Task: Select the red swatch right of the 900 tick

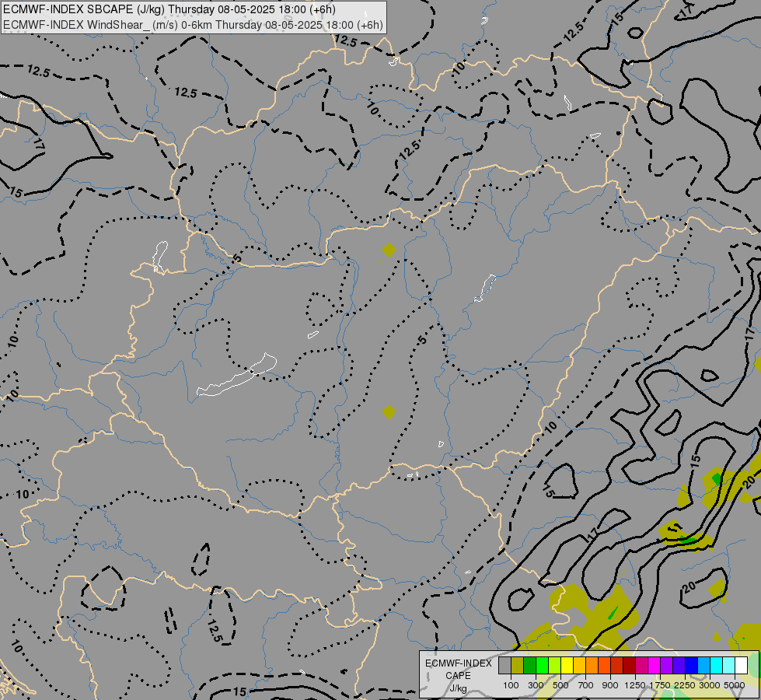Action: 617,666
